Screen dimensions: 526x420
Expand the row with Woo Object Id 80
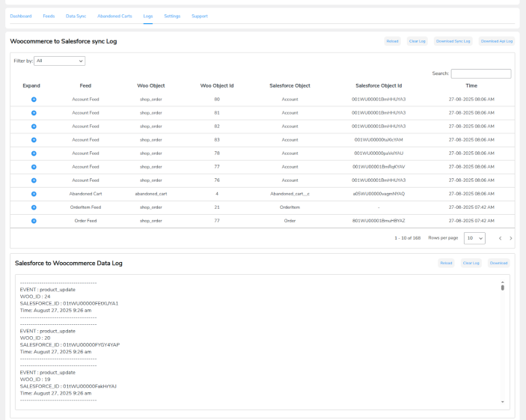click(34, 99)
